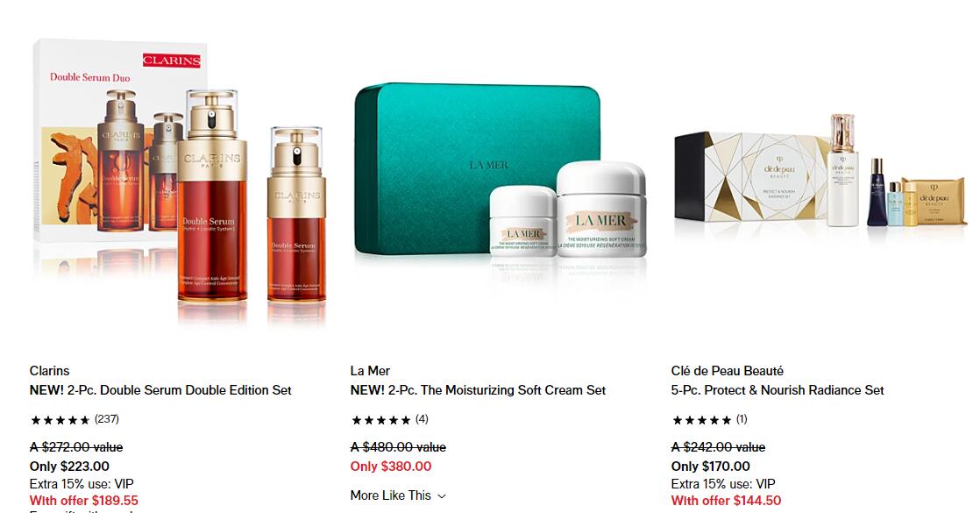This screenshot has width=980, height=513.
Task: View the La Mer star rating with 4 reviews
Action: pos(389,420)
